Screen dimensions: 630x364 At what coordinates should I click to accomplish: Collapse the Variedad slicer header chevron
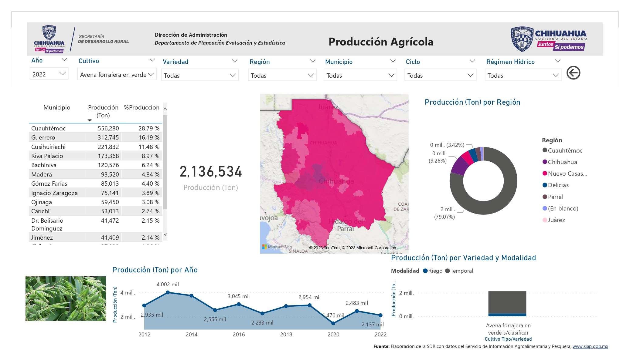234,61
